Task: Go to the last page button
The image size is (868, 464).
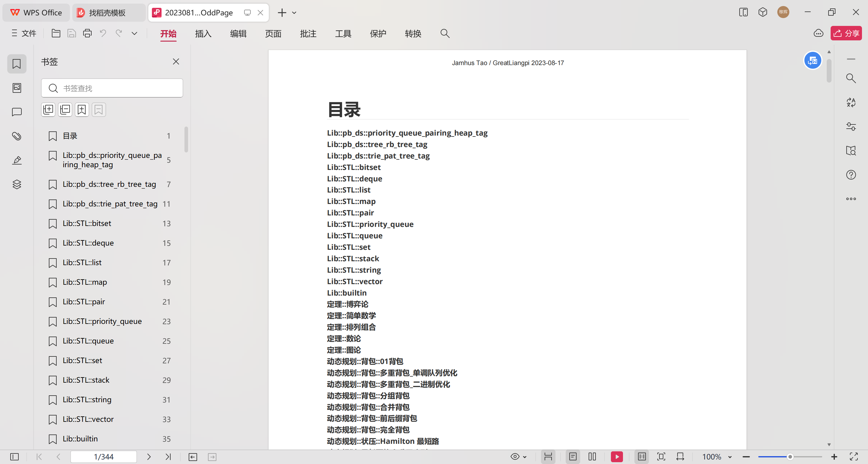Action: coord(168,456)
